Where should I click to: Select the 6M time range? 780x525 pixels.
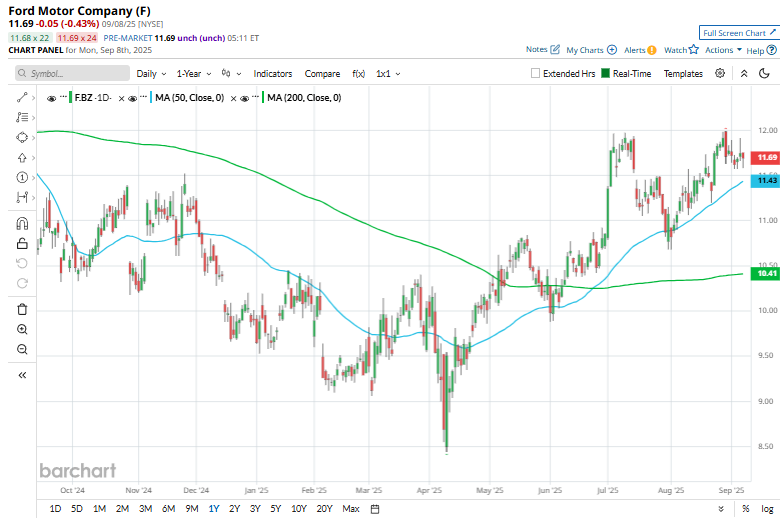pos(169,509)
